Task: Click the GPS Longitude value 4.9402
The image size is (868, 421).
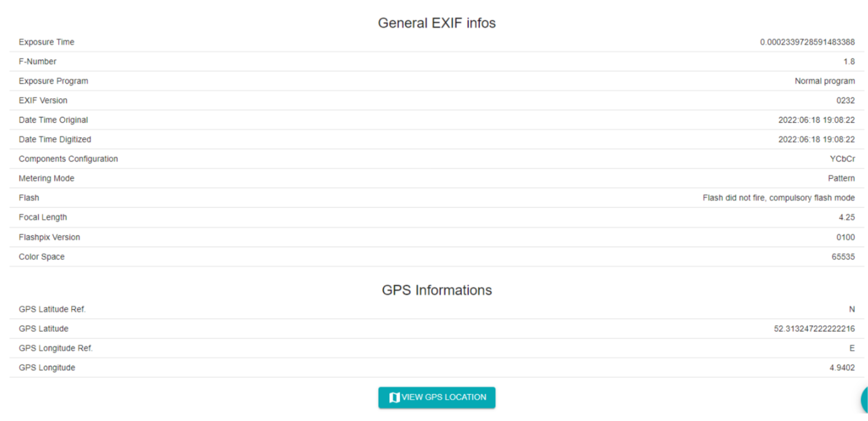Action: 842,368
